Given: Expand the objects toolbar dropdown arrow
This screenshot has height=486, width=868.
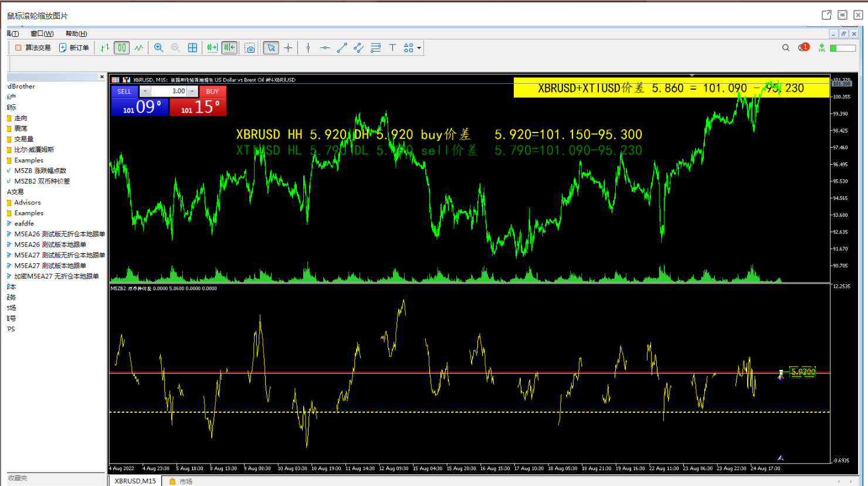Looking at the screenshot, I should tap(419, 48).
